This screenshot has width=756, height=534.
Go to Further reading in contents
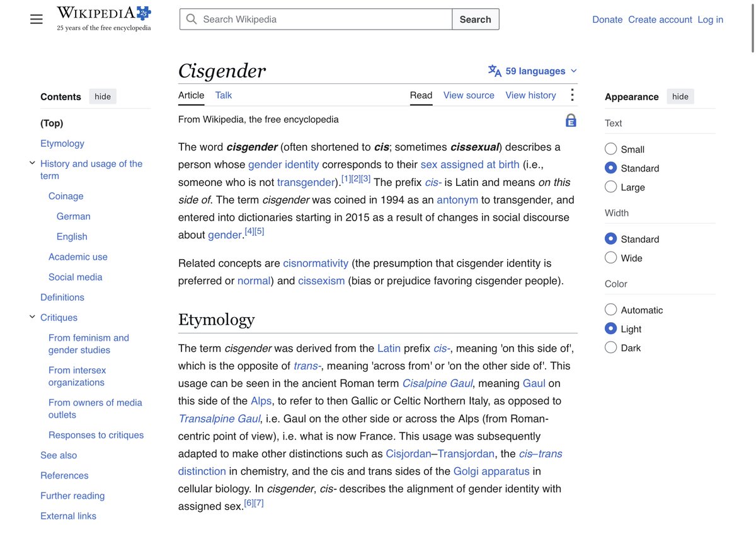click(72, 496)
